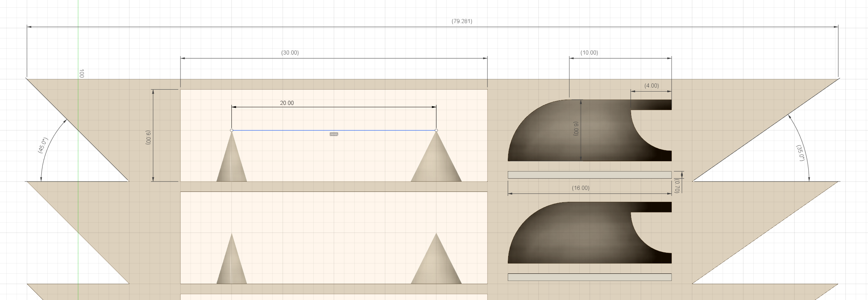Click the (16.00) dimension text

pos(581,188)
